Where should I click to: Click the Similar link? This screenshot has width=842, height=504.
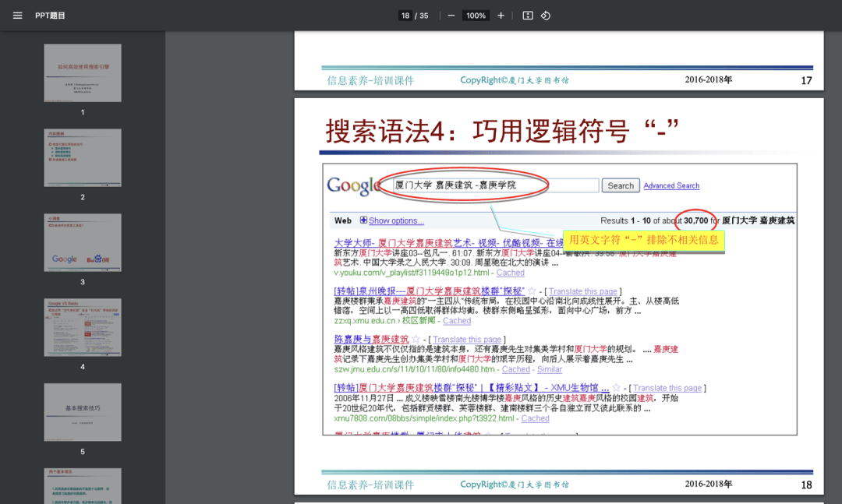coord(550,369)
